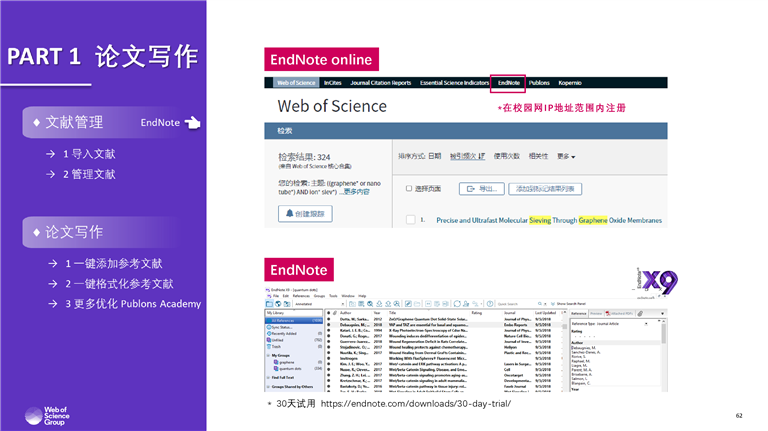This screenshot has height=431, width=768.
Task: Sort results by 日期
Action: [x=434, y=156]
